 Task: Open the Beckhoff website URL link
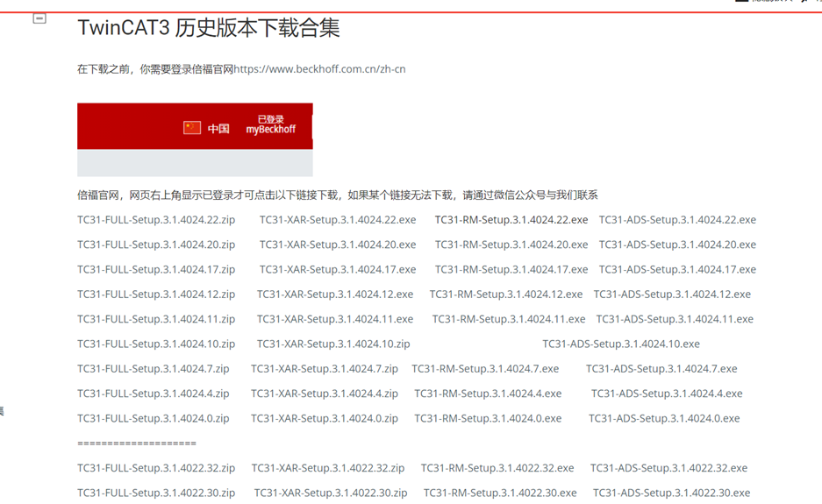[x=320, y=69]
